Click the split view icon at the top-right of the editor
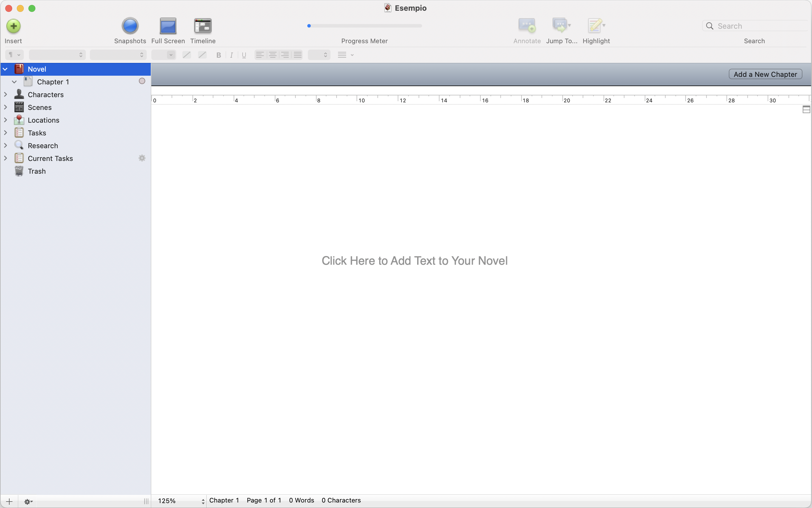The width and height of the screenshot is (812, 508). click(x=806, y=110)
